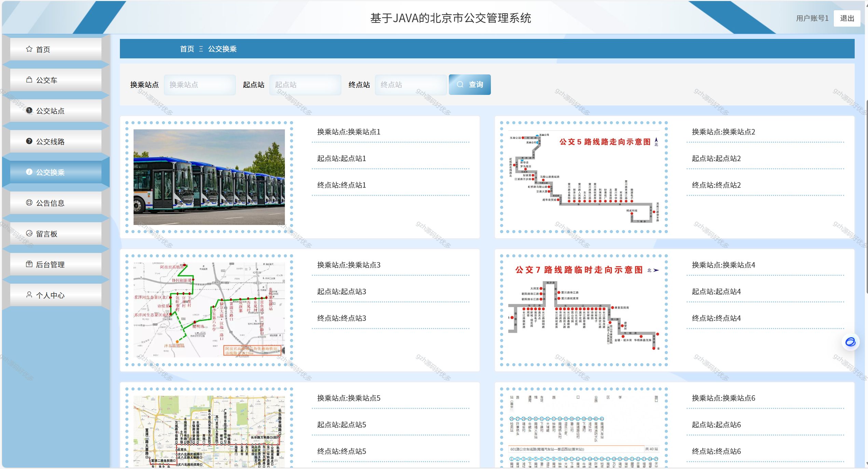
Task: Click the icon beside 公交站点 in sidebar
Action: coord(29,111)
